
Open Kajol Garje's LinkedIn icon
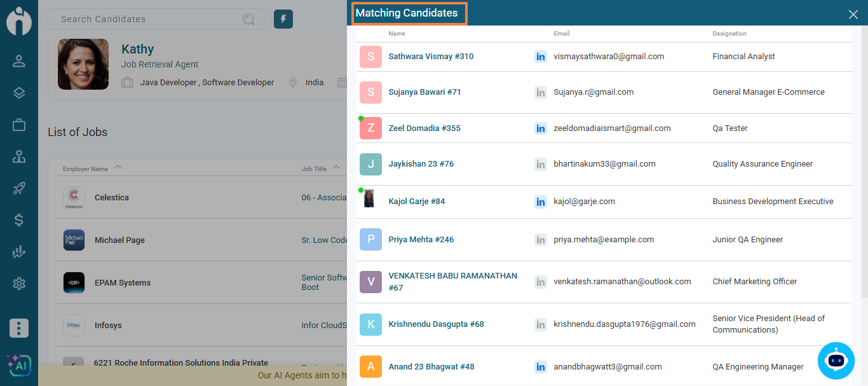coord(541,202)
